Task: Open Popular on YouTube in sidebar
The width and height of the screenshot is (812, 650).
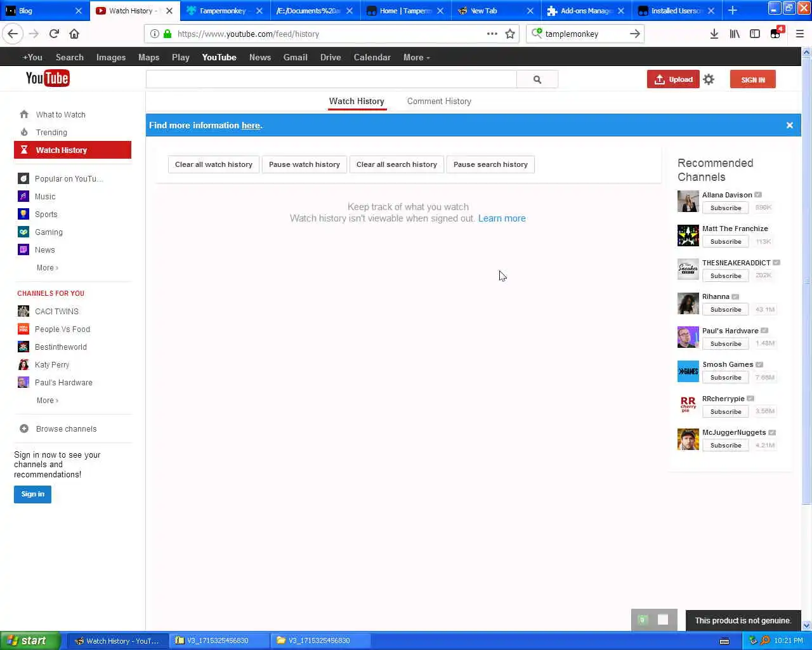Action: click(x=69, y=179)
